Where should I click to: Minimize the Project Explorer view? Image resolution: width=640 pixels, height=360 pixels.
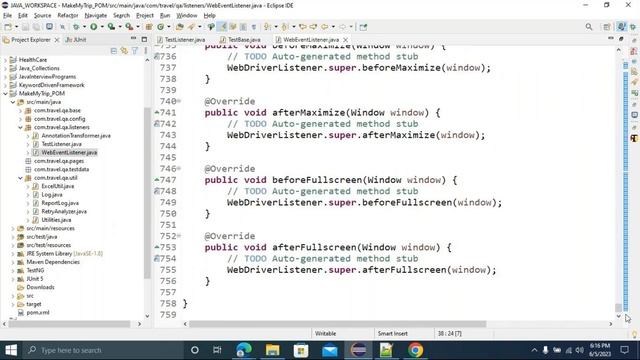point(133,39)
